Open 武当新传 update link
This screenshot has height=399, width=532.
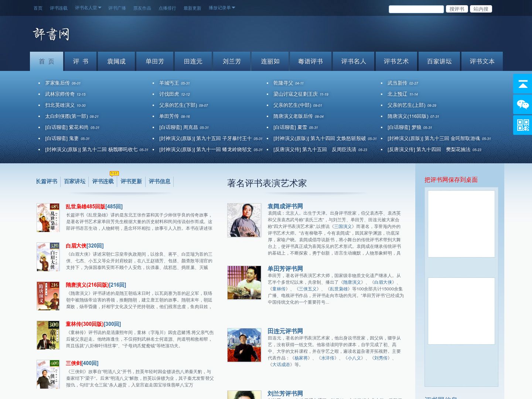point(397,83)
